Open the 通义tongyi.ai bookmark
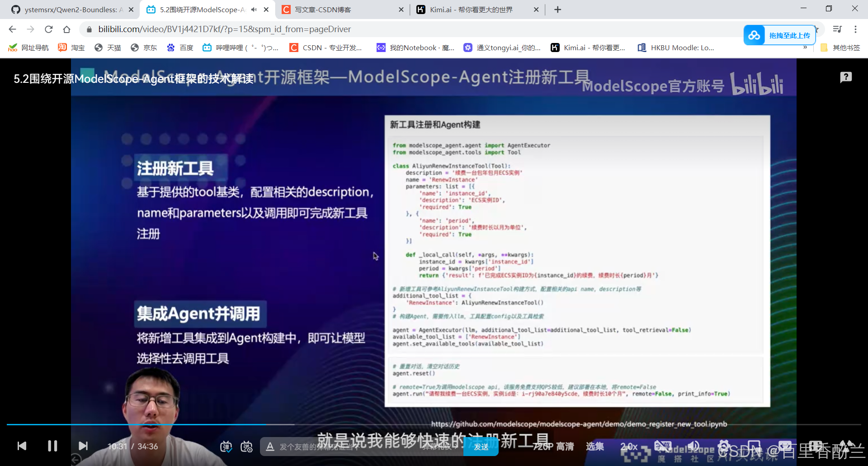This screenshot has height=466, width=868. click(502, 48)
